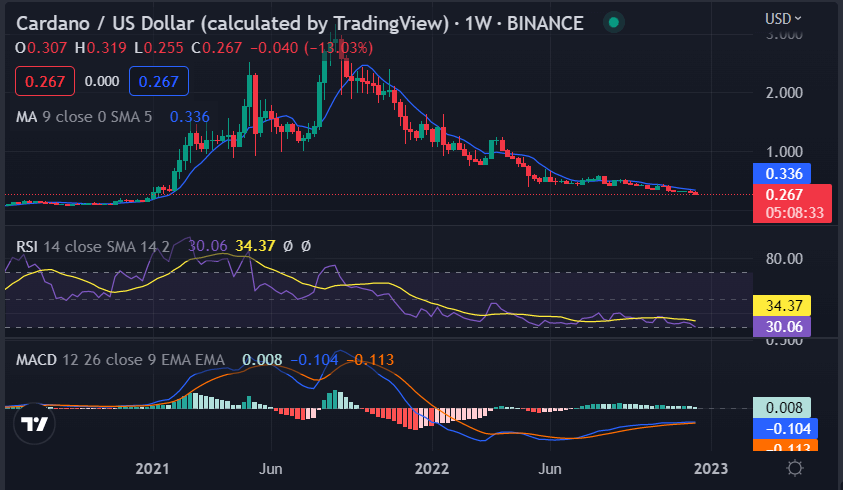Open the USD currency dropdown
This screenshot has height=490, width=843.
(x=783, y=19)
